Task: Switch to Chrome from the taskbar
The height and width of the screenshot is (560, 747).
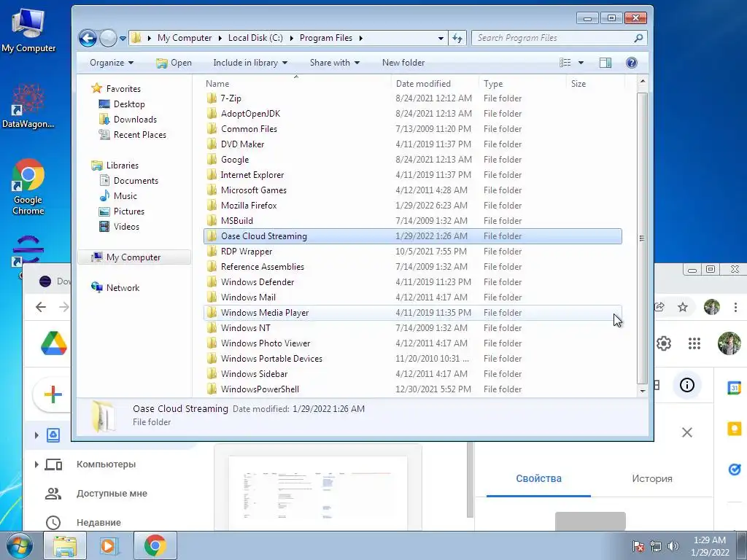Action: 155,545
